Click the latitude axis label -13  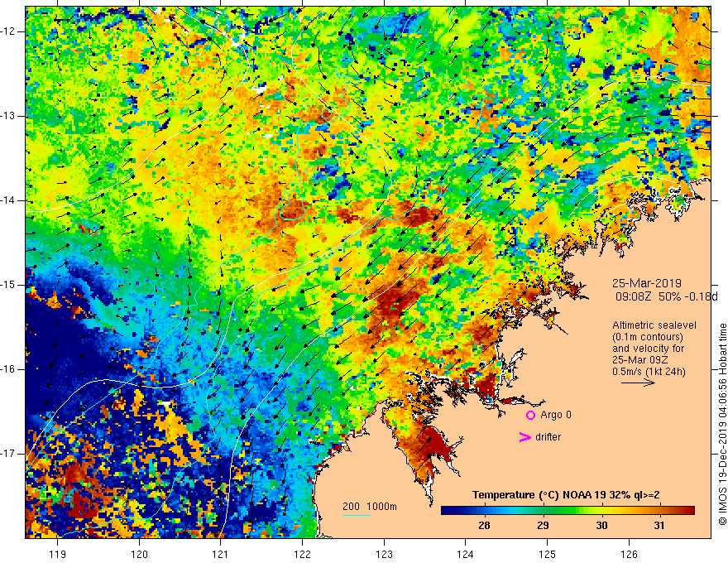[9, 116]
